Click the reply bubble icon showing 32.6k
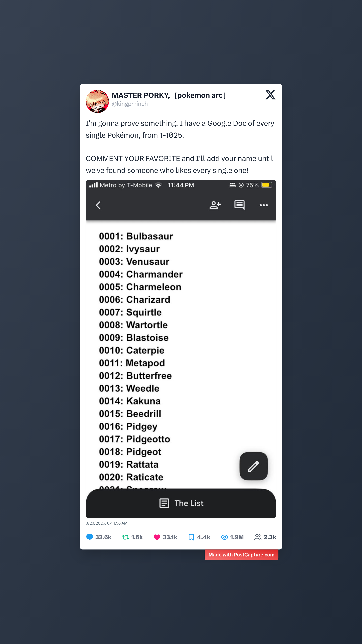The width and height of the screenshot is (362, 644). click(x=89, y=537)
